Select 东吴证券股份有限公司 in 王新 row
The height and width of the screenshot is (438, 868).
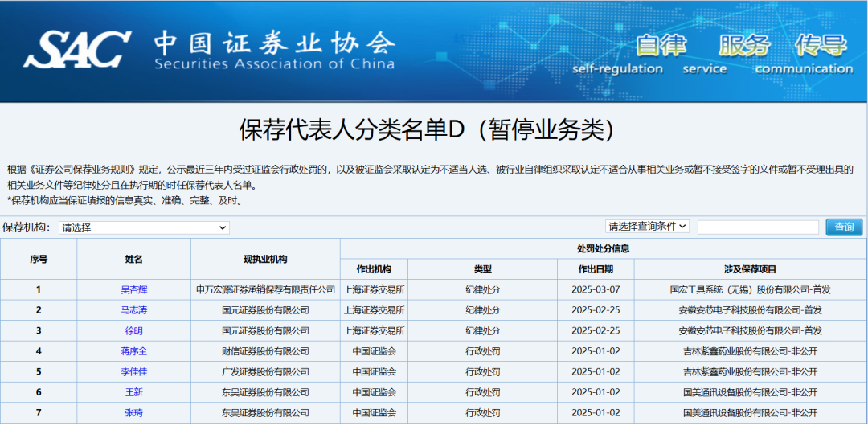click(266, 392)
